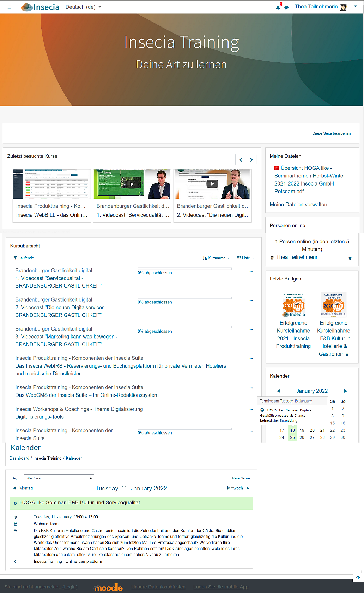Open Unsere Datenlöschfristen footer link
The width and height of the screenshot is (364, 593).
tap(158, 587)
